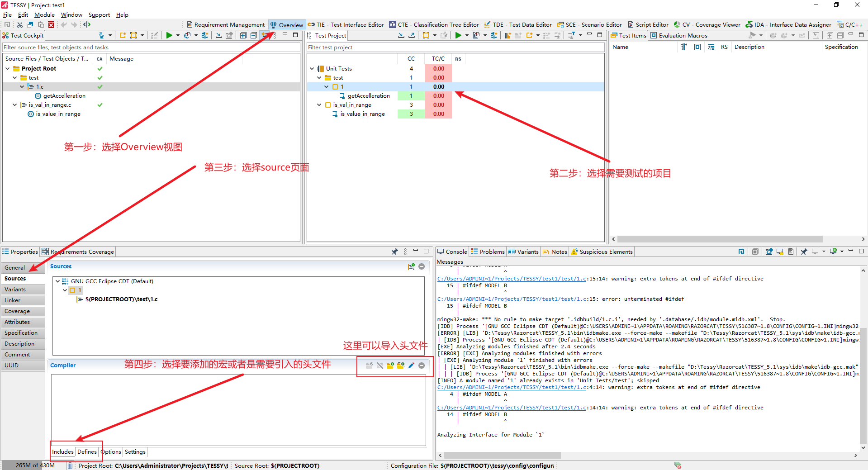Click green Run icon in Test Project toolbar
Image resolution: width=868 pixels, height=470 pixels.
[x=458, y=35]
